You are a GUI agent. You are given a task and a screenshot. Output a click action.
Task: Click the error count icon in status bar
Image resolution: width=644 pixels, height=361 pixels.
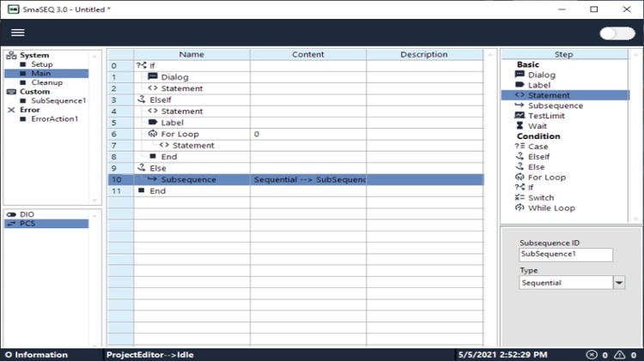[592, 355]
